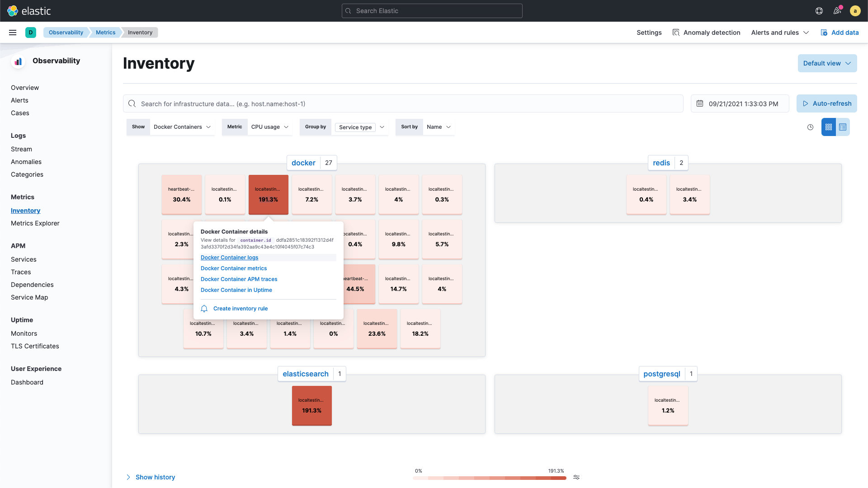Screen dimensions: 868x488
Task: Select the heartbeat tile showing 44.5%
Action: tap(359, 284)
